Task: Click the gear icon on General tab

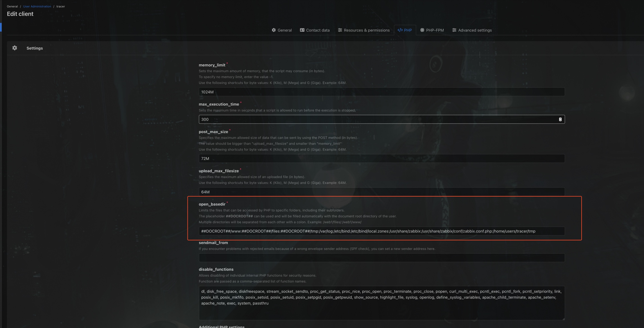Action: pos(274,30)
